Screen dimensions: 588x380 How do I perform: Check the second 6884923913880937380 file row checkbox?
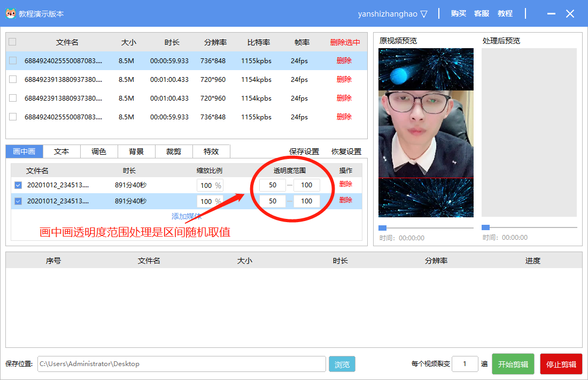[13, 98]
